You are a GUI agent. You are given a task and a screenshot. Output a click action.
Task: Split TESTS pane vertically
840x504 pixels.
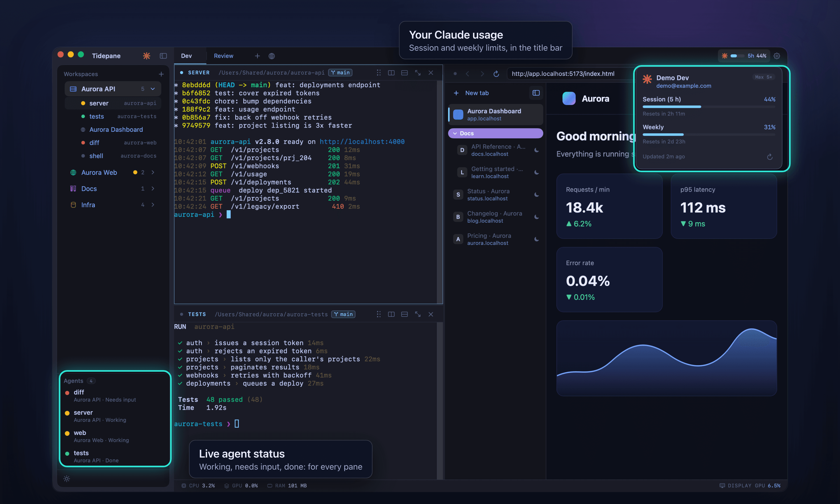tap(391, 314)
